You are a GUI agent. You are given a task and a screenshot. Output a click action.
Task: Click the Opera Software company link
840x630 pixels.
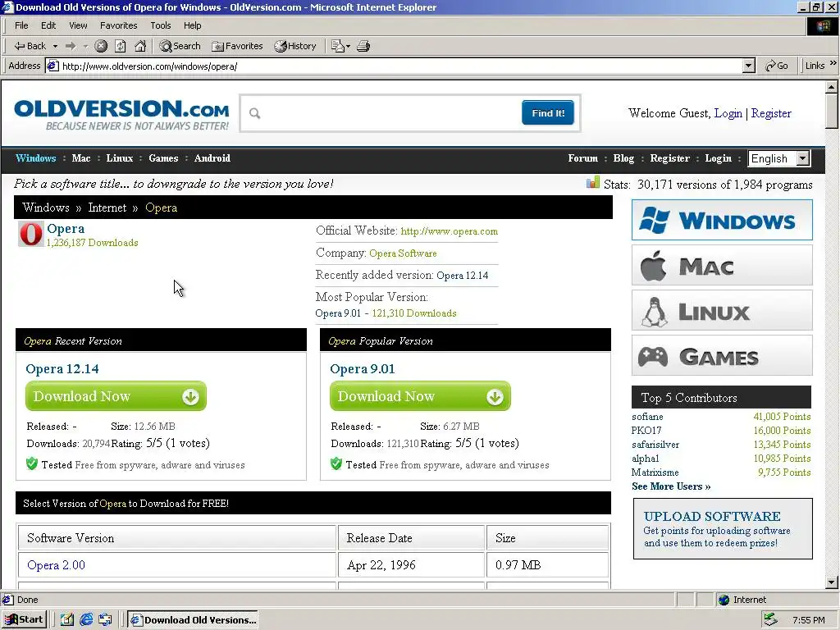point(403,253)
